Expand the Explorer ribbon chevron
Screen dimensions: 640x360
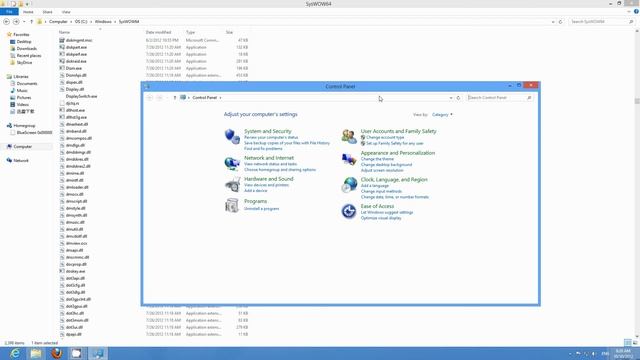point(629,11)
